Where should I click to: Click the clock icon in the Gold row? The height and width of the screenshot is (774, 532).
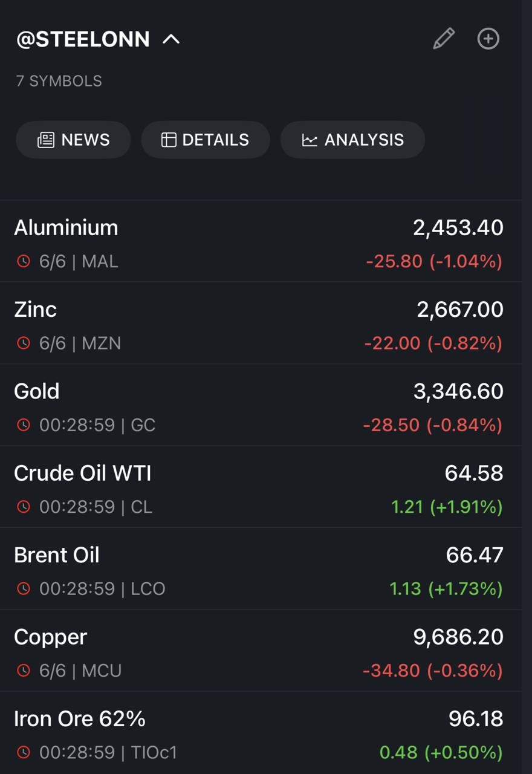click(x=23, y=424)
